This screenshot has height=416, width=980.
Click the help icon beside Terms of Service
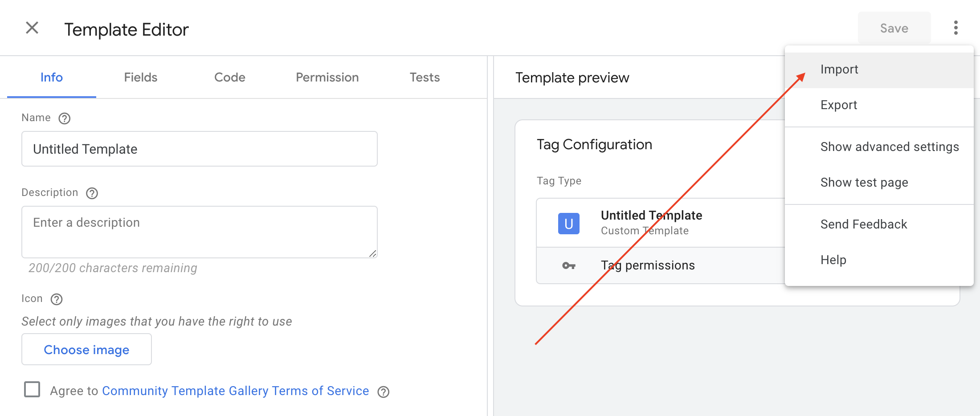(x=383, y=392)
